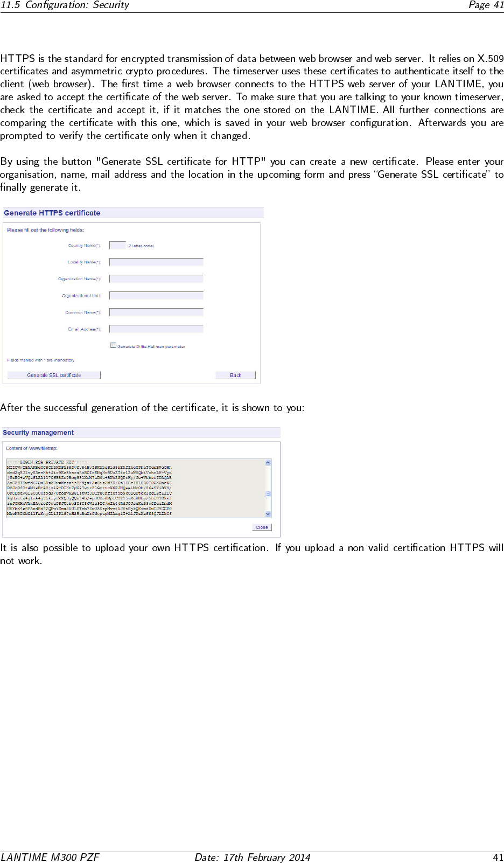Click the 'Security management' heading

[38, 433]
